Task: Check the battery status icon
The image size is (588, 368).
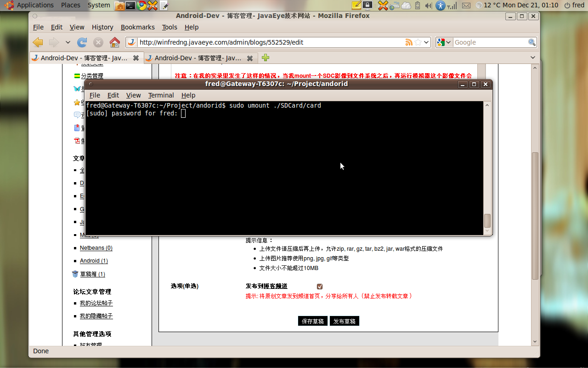Action: 418,6
